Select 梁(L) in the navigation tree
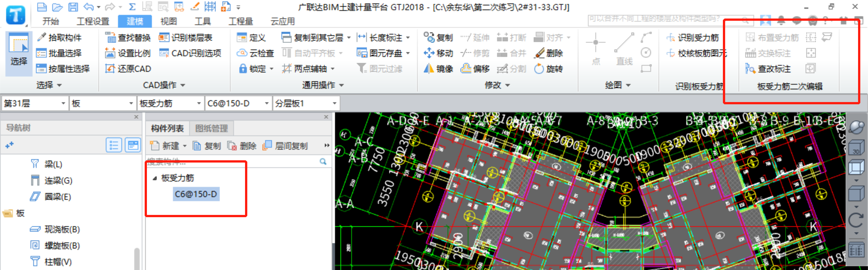Screen dimensions: 868x270 [47, 164]
